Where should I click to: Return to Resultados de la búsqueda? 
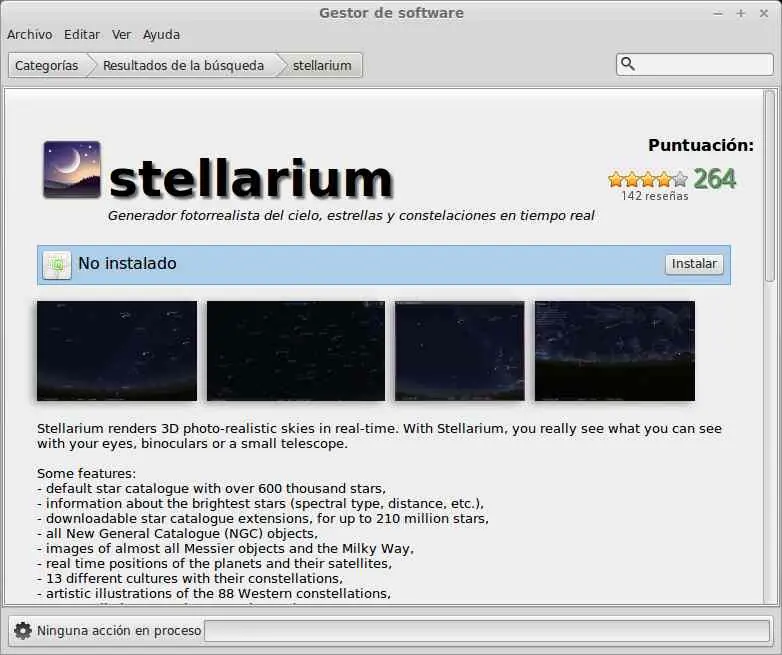pos(184,65)
